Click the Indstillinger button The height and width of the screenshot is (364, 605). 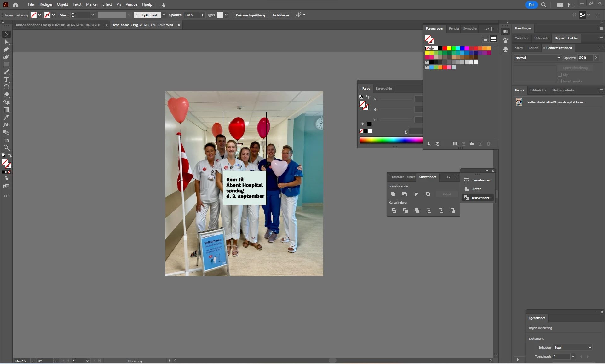tap(281, 15)
